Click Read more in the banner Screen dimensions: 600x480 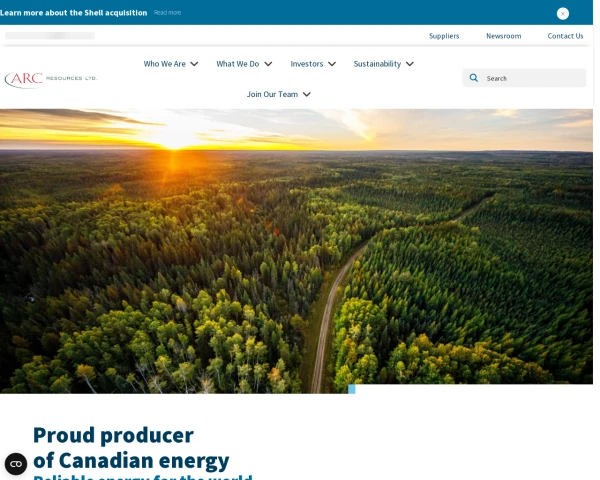(x=167, y=13)
